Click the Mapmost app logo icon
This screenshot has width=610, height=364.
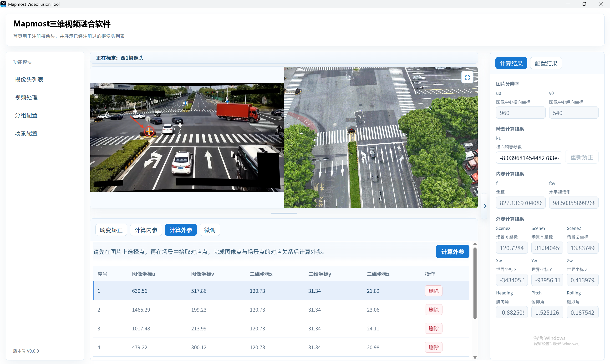[x=3, y=4]
